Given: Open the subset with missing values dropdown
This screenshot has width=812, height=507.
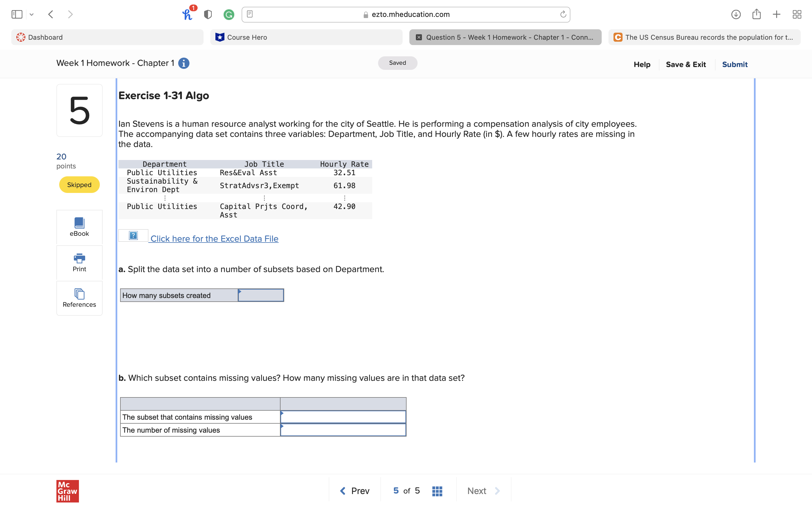Looking at the screenshot, I should pos(343,417).
